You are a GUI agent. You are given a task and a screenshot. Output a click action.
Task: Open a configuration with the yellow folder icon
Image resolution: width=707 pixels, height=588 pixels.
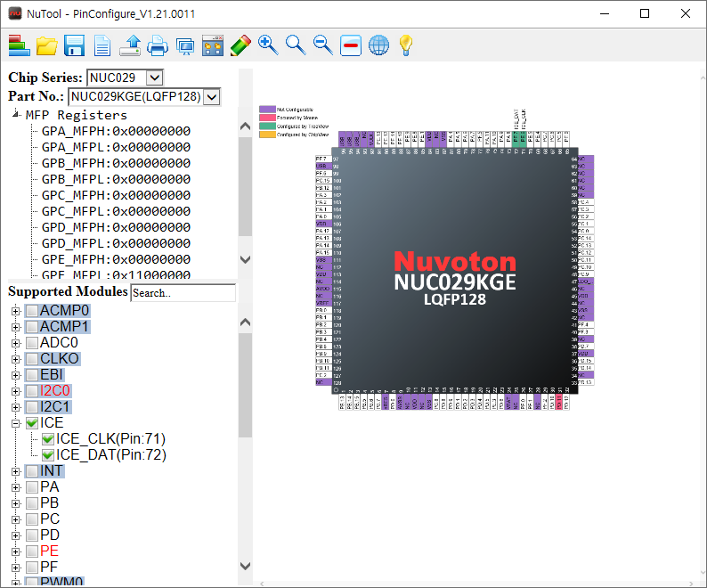tap(47, 45)
